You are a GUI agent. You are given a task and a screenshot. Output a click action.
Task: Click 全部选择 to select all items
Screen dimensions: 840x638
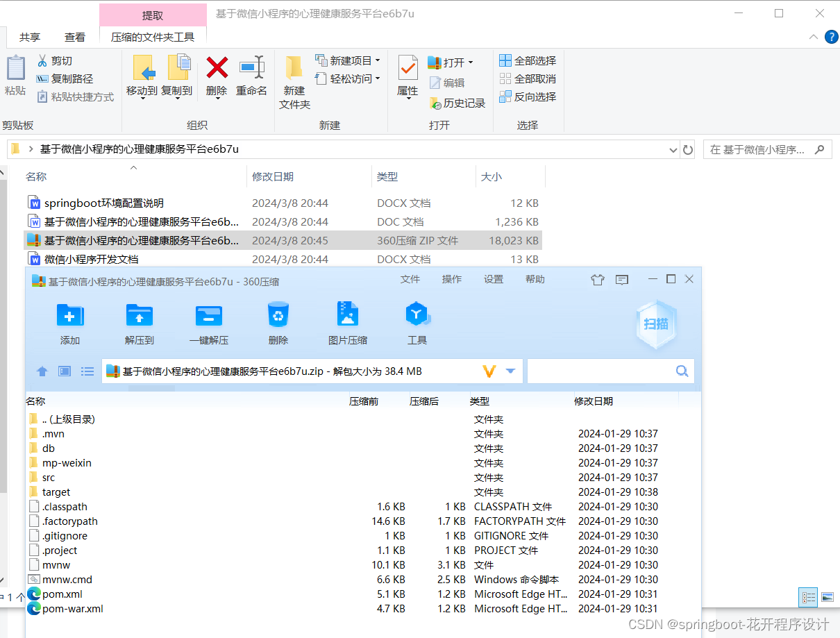tap(528, 61)
